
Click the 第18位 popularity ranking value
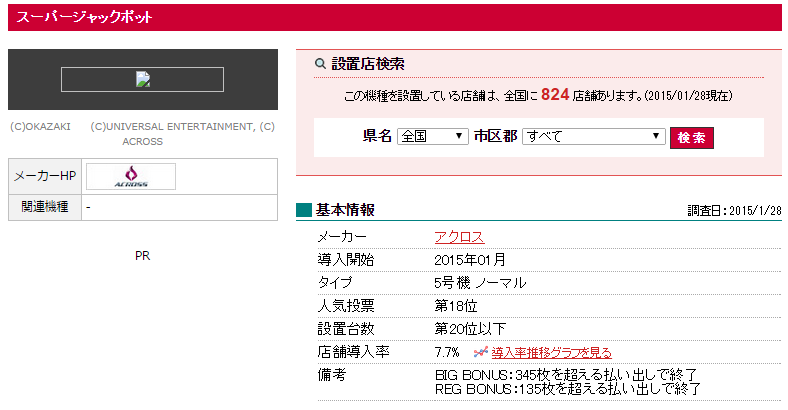pyautogui.click(x=456, y=306)
